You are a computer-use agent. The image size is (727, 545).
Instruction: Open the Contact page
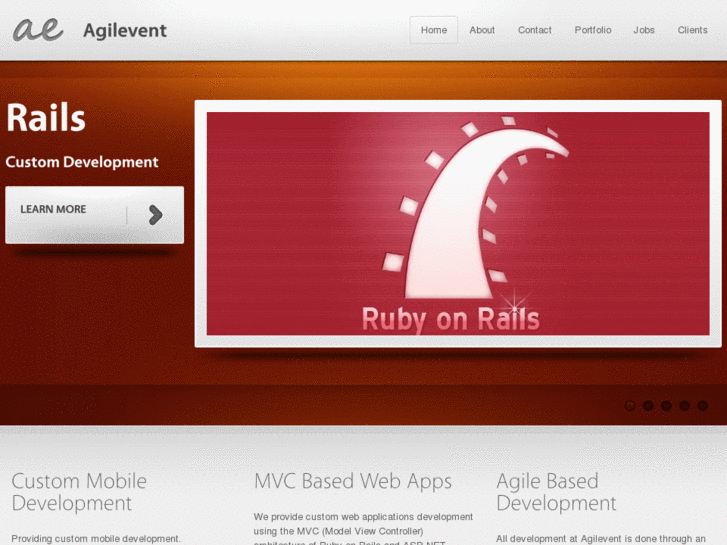[535, 30]
